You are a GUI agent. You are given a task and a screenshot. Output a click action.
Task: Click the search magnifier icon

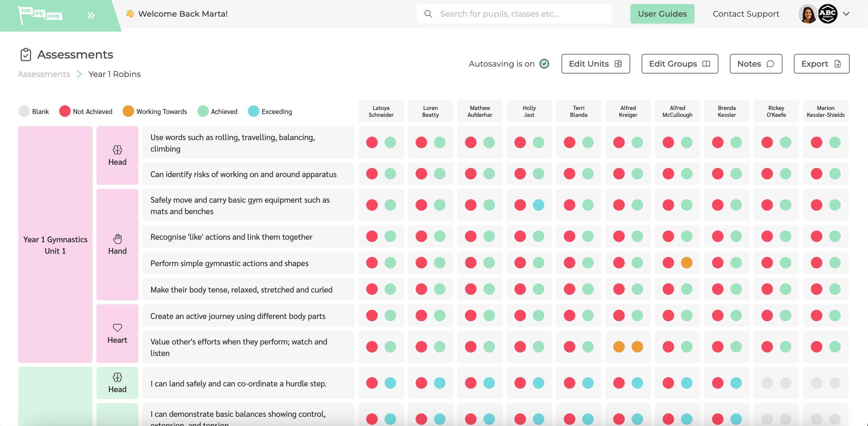point(428,14)
